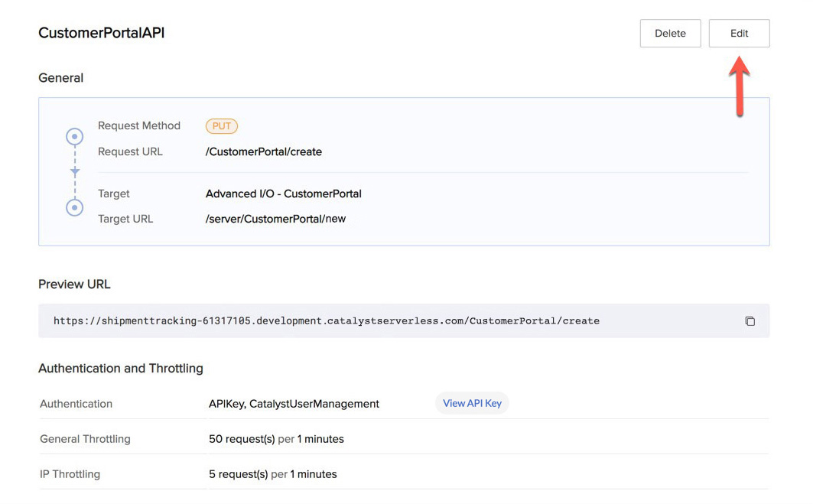813x504 pixels.
Task: Click the /server/CustomerPortal/new target URL
Action: (275, 219)
